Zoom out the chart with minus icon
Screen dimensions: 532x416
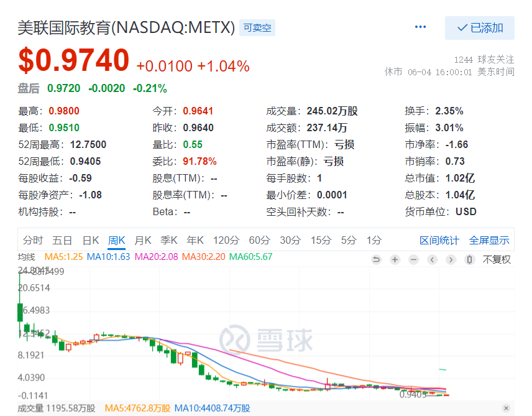pyautogui.click(x=413, y=260)
